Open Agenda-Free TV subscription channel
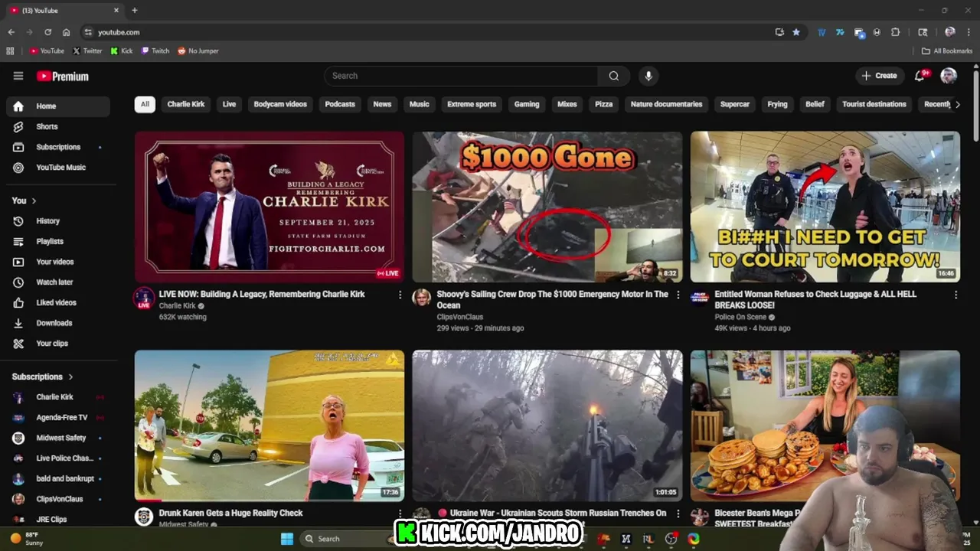Screen dimensions: 980x551 (57, 418)
